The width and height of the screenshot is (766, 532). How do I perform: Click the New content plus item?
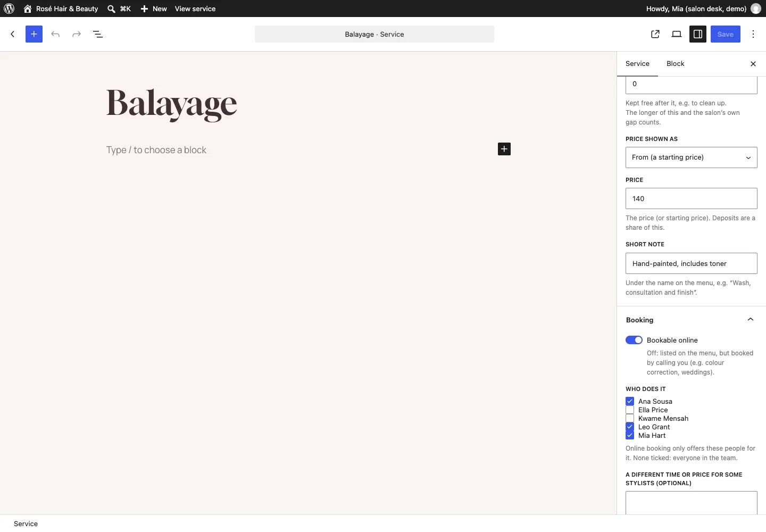pyautogui.click(x=154, y=9)
